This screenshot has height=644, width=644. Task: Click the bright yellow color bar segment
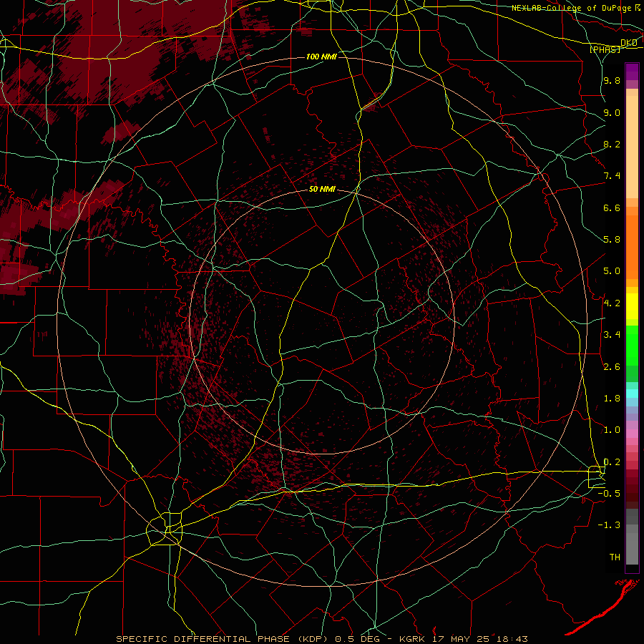632,306
